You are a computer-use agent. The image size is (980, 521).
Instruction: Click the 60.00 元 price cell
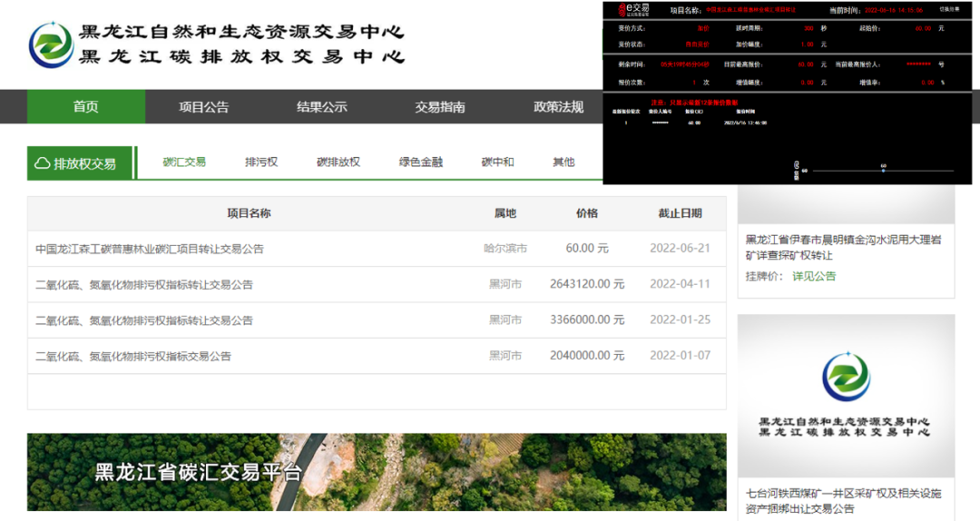point(587,249)
